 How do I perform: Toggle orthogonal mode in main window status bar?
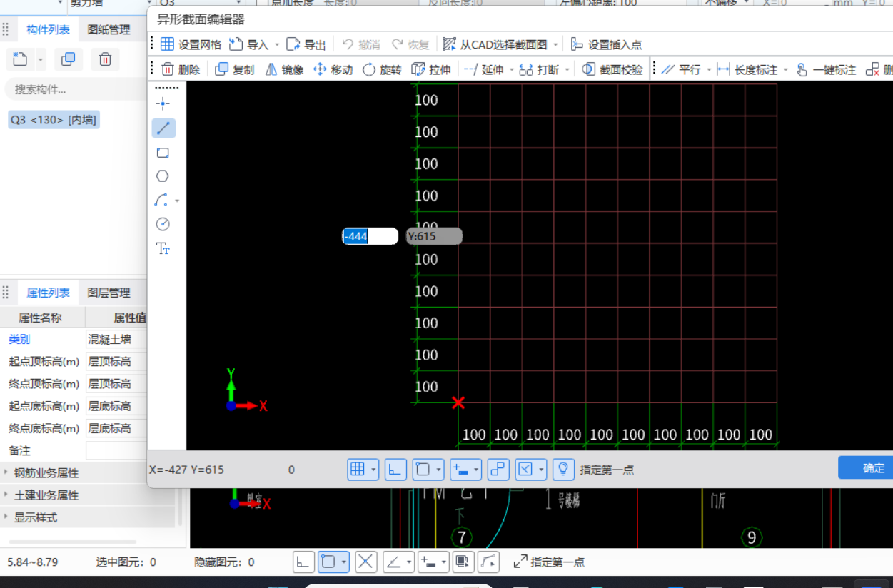tap(303, 562)
